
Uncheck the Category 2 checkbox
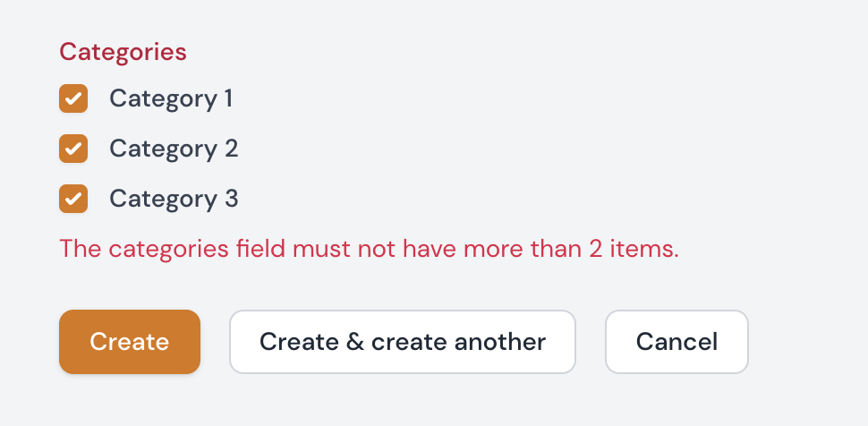coord(73,149)
